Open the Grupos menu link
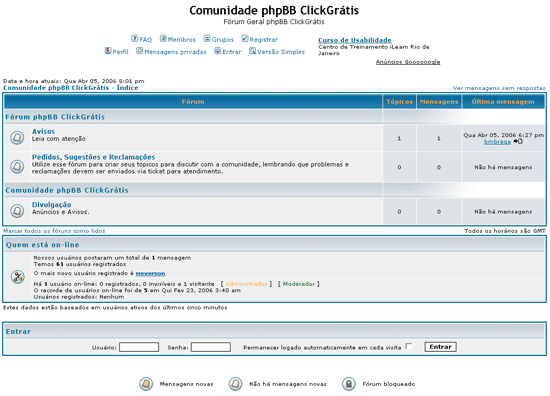 [222, 40]
